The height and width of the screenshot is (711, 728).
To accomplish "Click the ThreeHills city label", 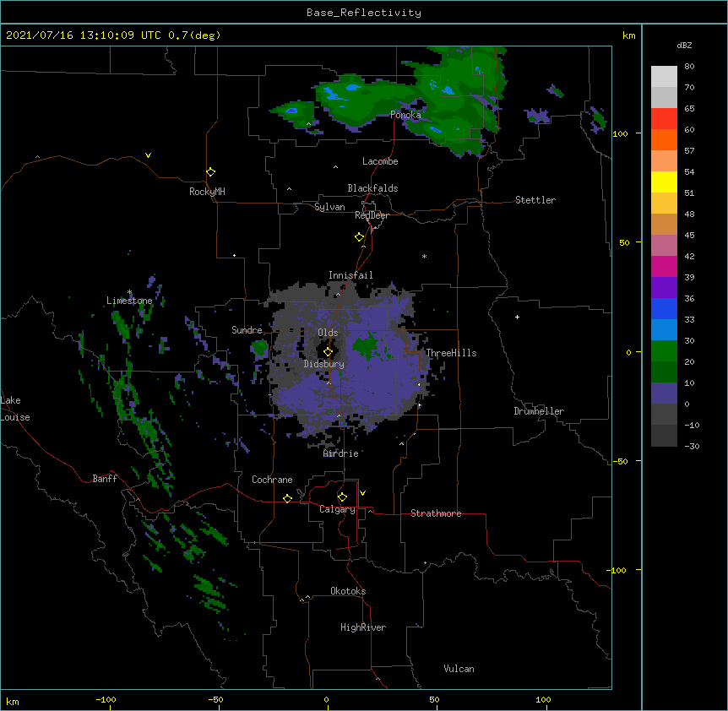I will point(451,353).
